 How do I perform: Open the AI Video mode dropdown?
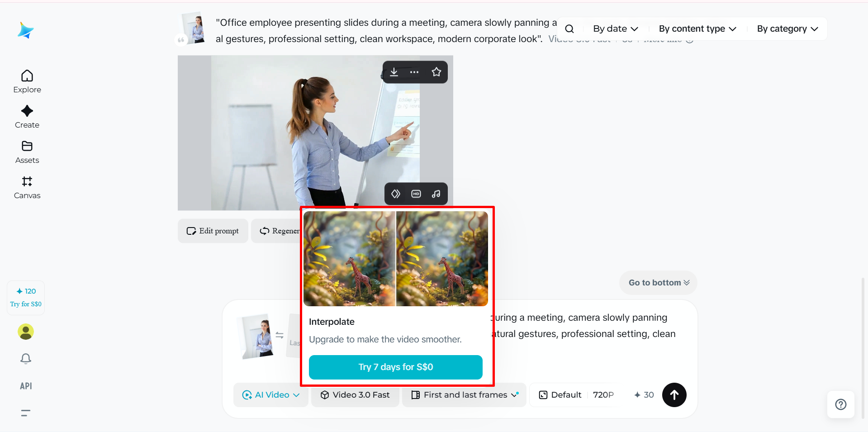(271, 395)
